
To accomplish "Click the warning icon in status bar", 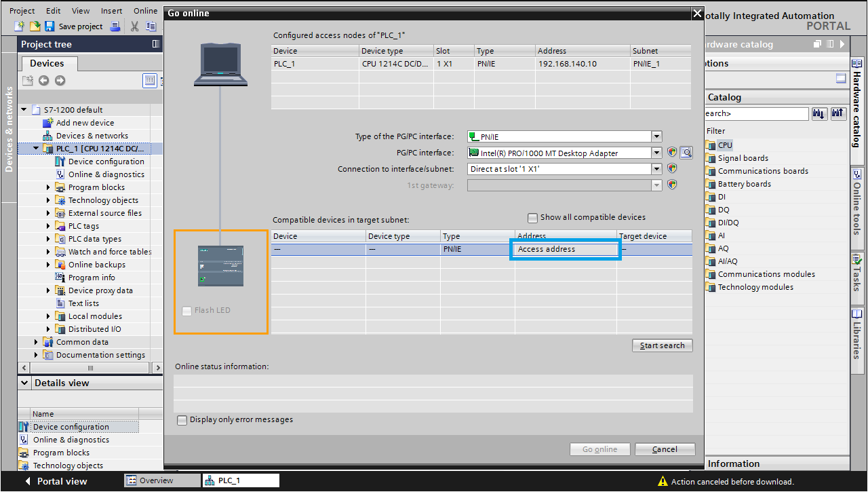I will click(663, 482).
